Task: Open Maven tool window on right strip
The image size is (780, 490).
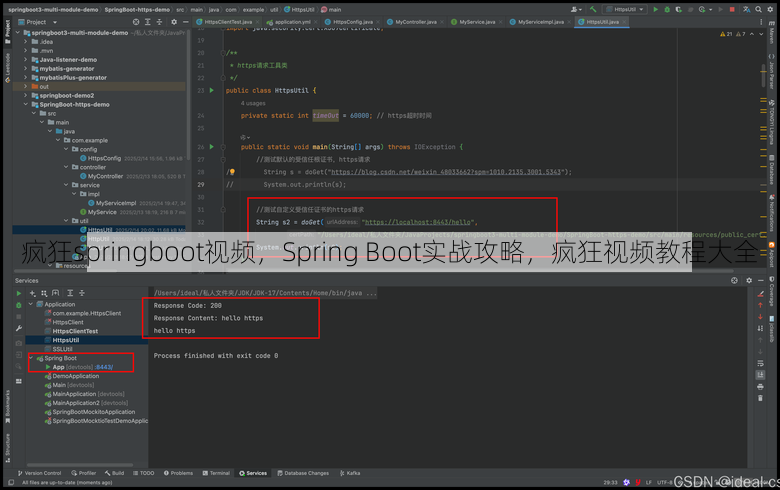Action: coord(772,33)
